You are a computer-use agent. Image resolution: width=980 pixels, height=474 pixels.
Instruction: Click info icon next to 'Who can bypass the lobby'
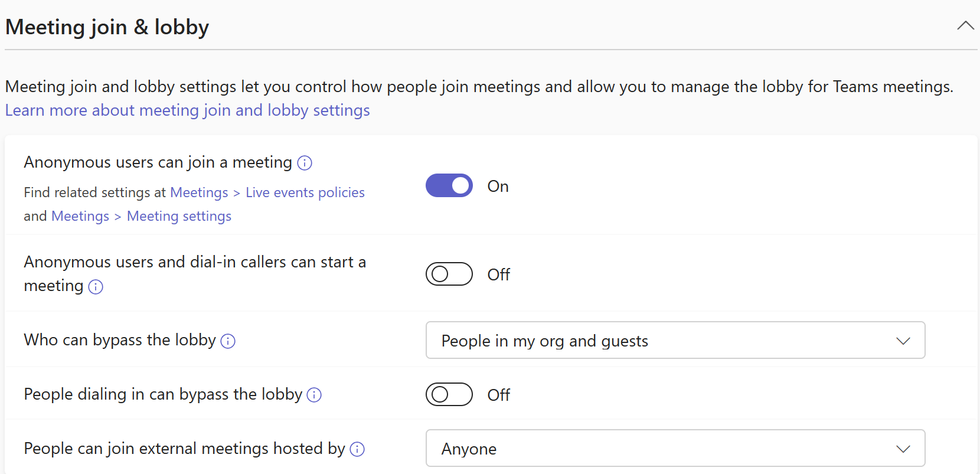(228, 341)
